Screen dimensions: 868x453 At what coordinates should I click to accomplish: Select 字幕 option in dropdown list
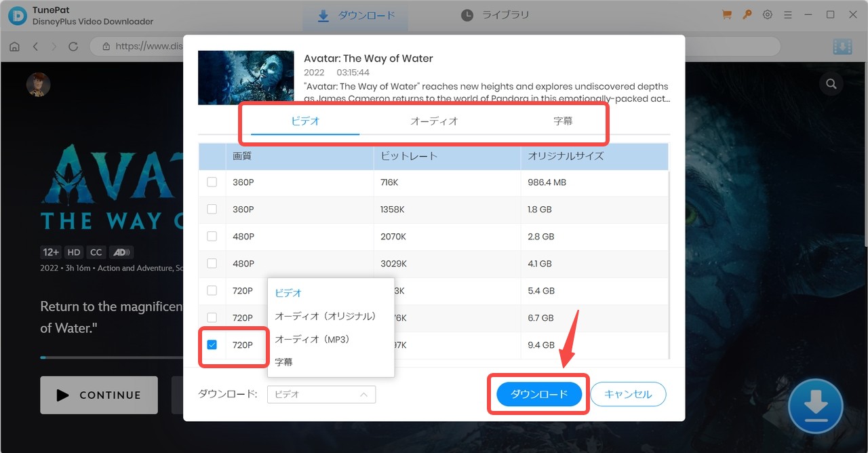[x=284, y=362]
